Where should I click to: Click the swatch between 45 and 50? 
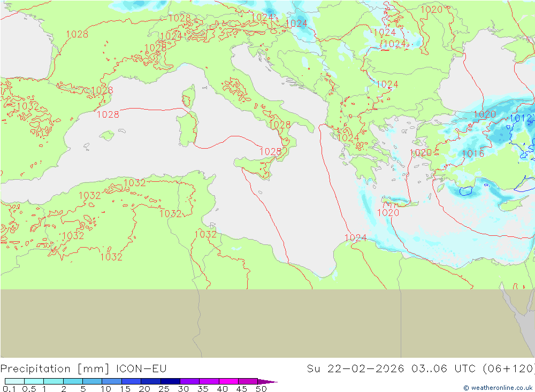(248, 381)
